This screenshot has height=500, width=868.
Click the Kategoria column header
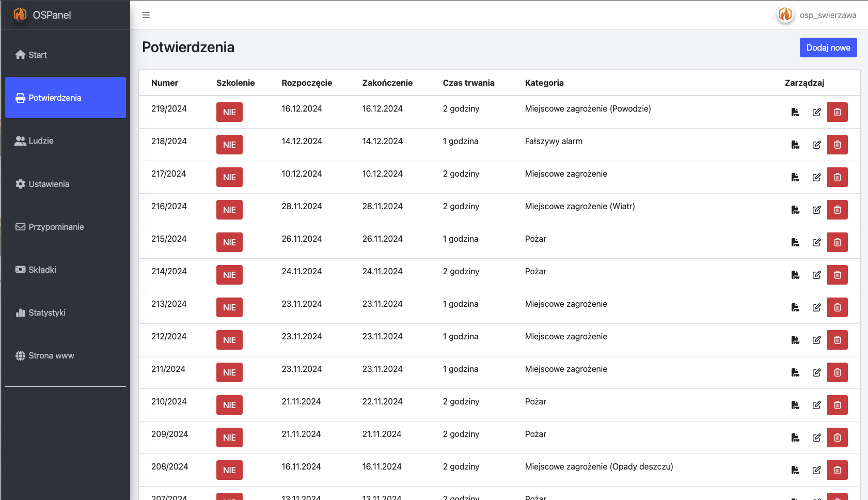tap(544, 83)
